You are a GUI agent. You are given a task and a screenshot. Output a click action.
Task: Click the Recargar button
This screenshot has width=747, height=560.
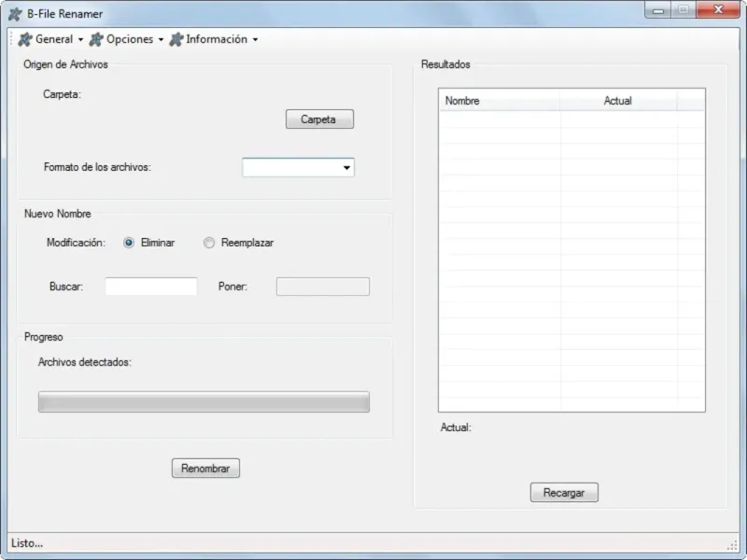pos(564,493)
